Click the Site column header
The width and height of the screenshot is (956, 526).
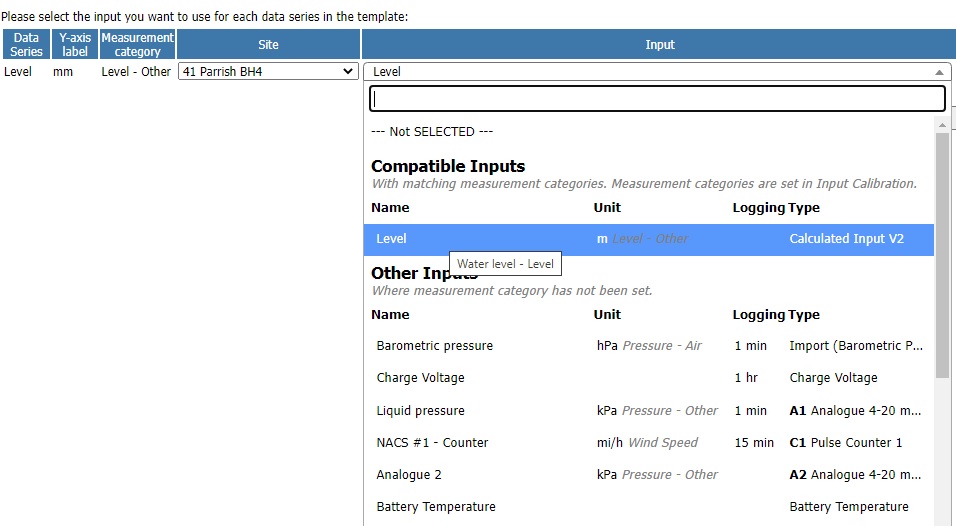click(x=268, y=44)
